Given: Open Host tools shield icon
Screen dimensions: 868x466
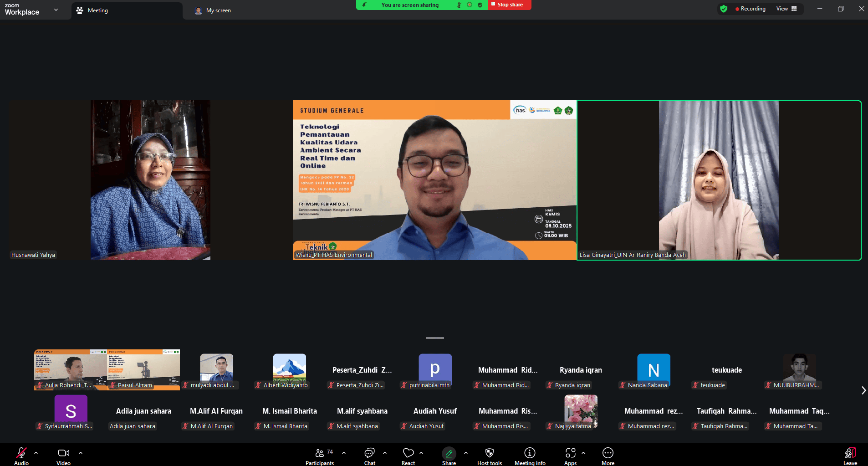Looking at the screenshot, I should [490, 453].
